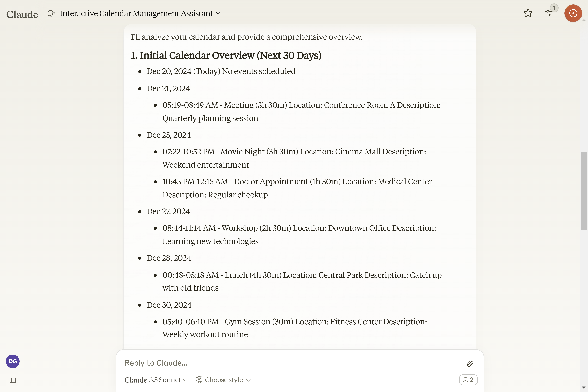Click the Claude logo home link
This screenshot has width=588, height=392.
[x=22, y=14]
